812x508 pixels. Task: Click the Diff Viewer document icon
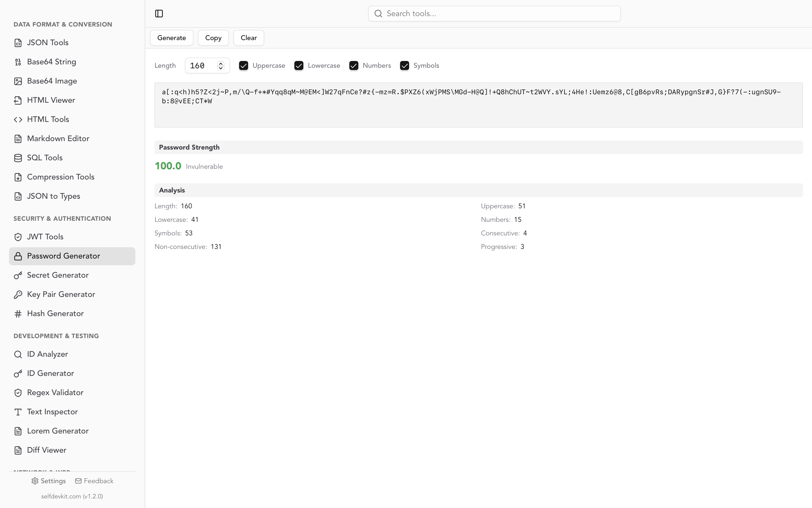click(18, 450)
